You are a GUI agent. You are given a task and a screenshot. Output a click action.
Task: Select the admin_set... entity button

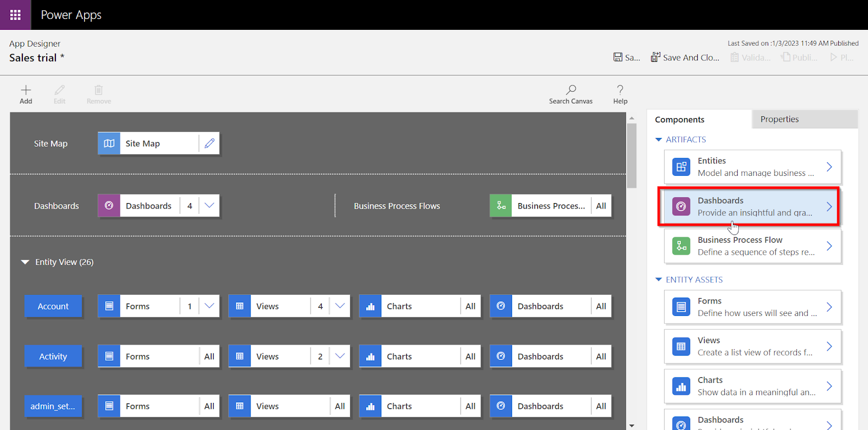click(x=53, y=406)
